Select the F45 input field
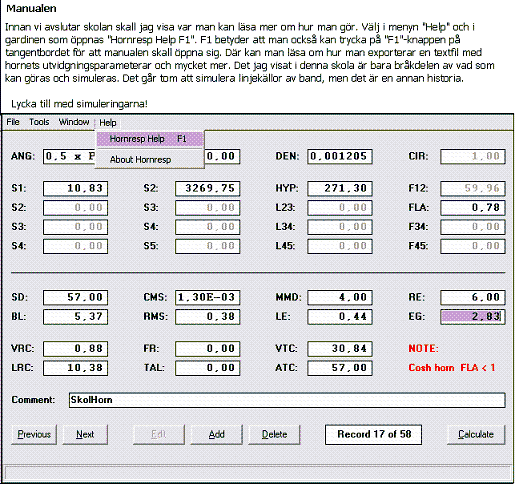The image size is (515, 484). [473, 246]
